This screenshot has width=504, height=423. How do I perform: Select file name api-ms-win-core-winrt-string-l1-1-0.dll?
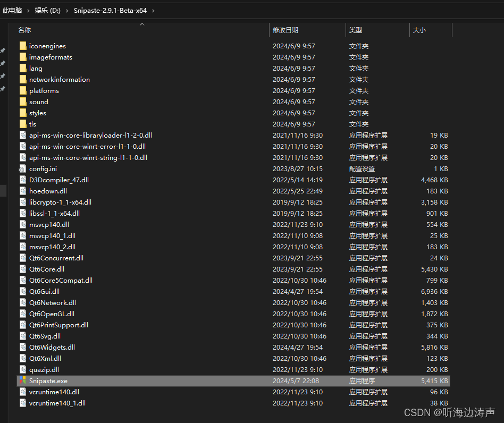(x=88, y=158)
